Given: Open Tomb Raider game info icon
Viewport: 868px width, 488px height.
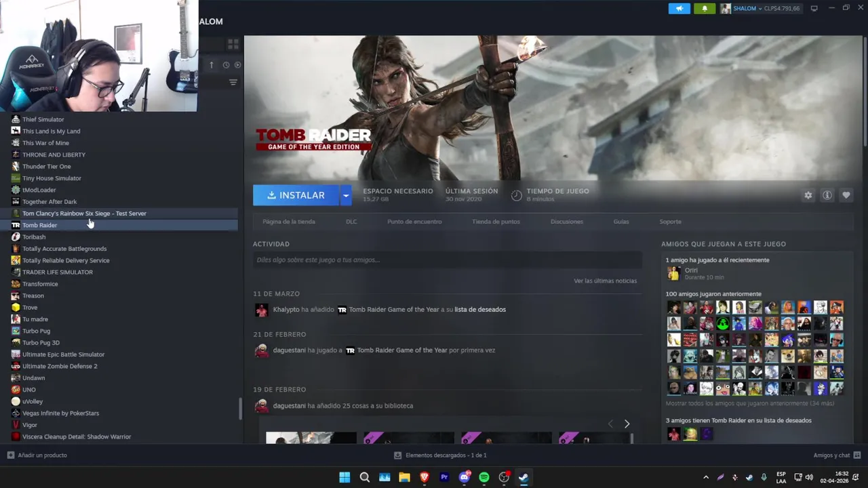Looking at the screenshot, I should 827,195.
